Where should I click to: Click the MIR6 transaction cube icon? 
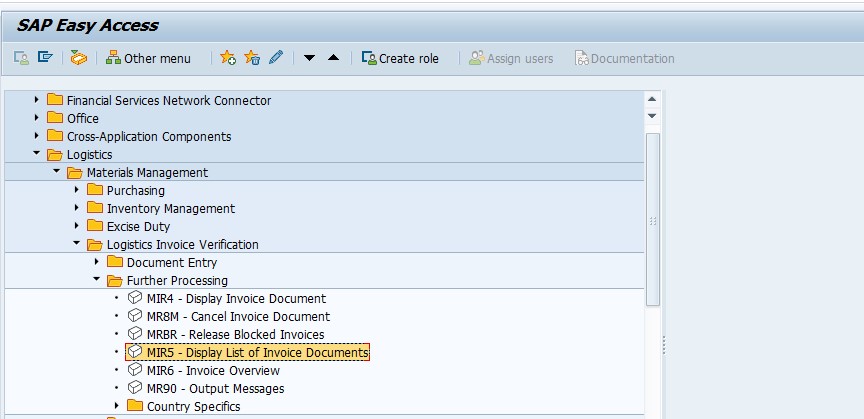(134, 369)
